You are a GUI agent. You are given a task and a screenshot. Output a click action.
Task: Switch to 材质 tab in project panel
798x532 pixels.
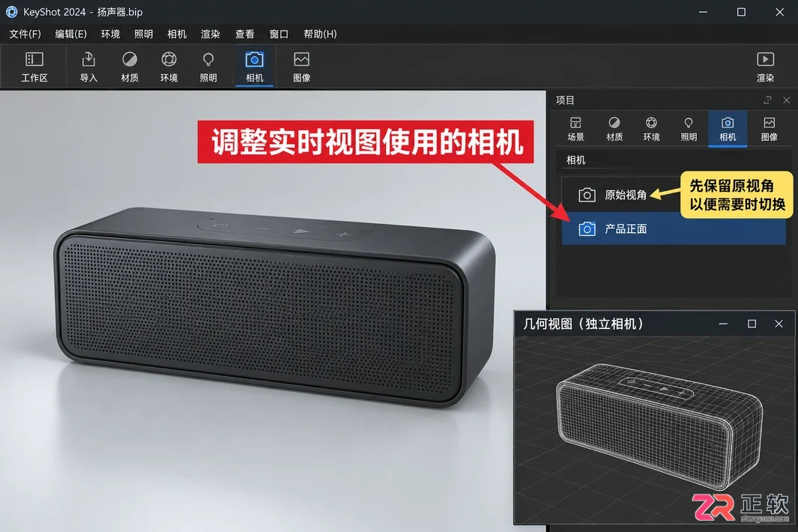click(x=614, y=129)
